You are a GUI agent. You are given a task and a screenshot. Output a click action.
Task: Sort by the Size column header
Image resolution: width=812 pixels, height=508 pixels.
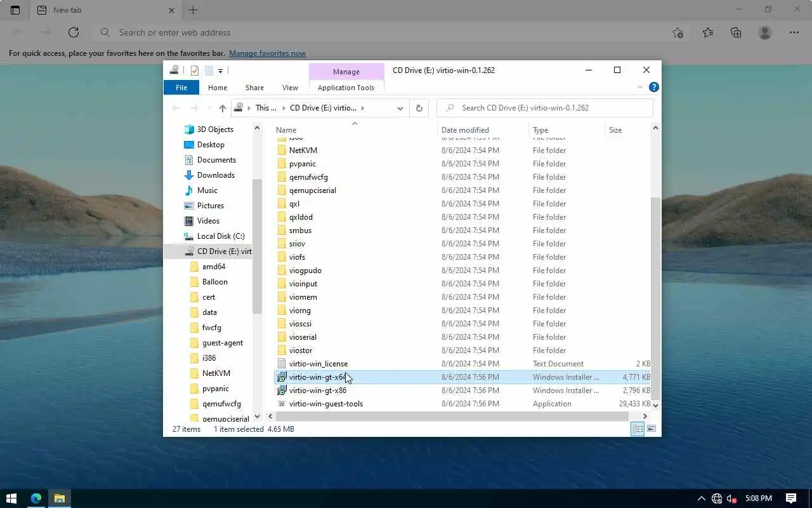point(615,130)
